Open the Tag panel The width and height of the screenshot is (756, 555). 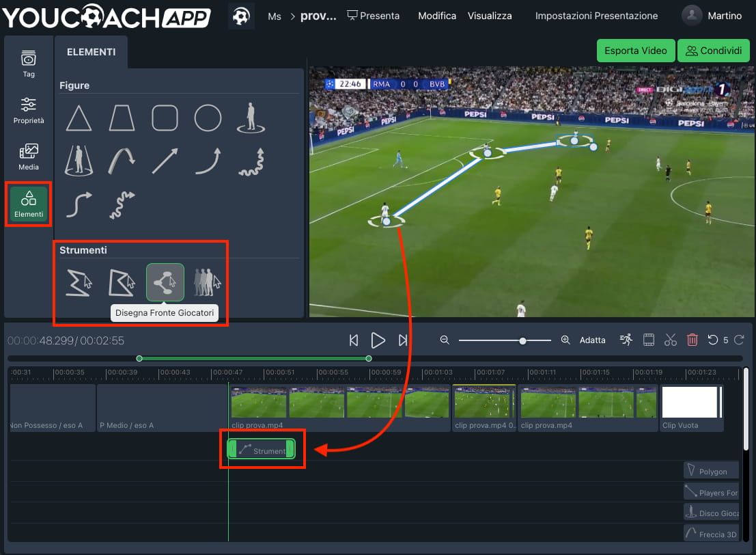click(28, 64)
